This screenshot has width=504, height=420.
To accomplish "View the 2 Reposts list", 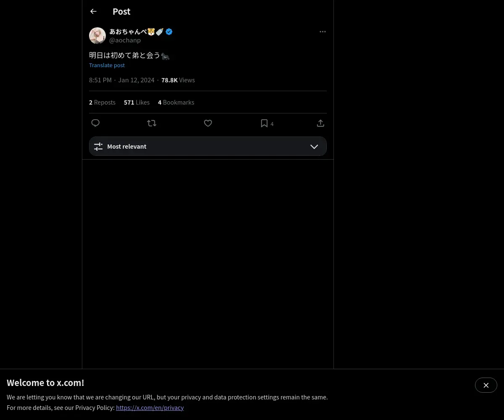I will 102,102.
